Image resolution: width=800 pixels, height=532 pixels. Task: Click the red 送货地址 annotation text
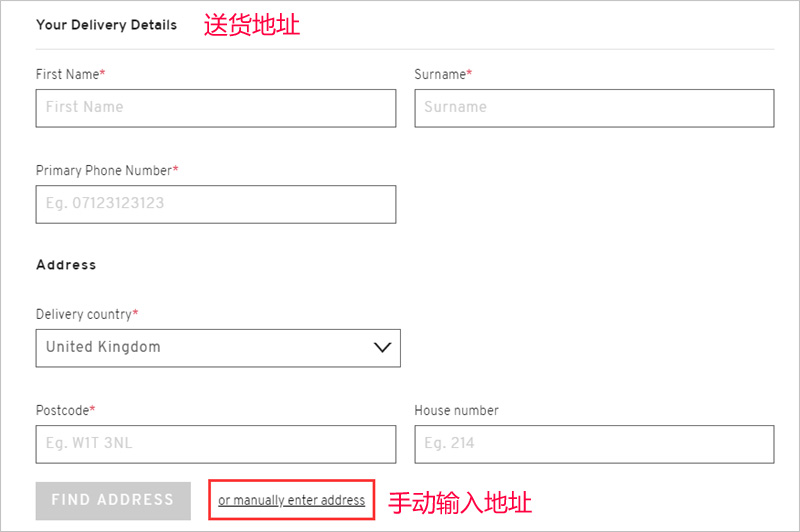(252, 24)
